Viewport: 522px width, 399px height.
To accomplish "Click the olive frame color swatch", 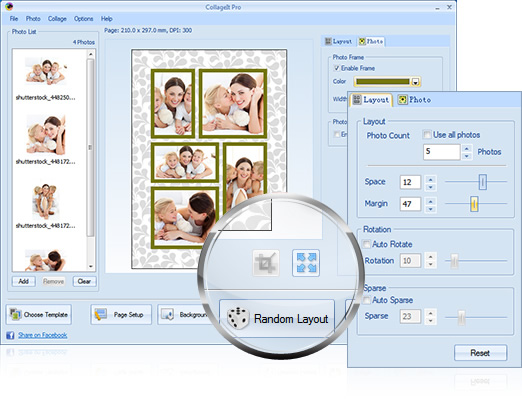I will tap(383, 82).
